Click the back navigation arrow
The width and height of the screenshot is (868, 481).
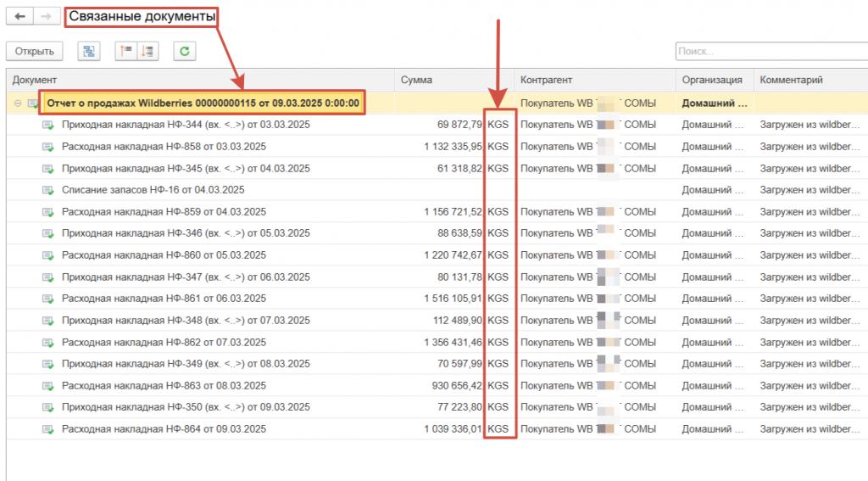tap(19, 17)
